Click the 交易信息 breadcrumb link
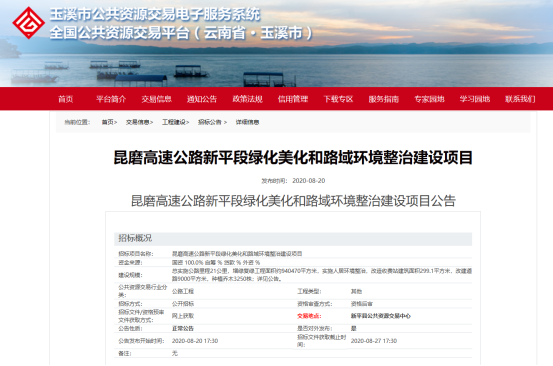The width and height of the screenshot is (553, 366). click(x=138, y=122)
